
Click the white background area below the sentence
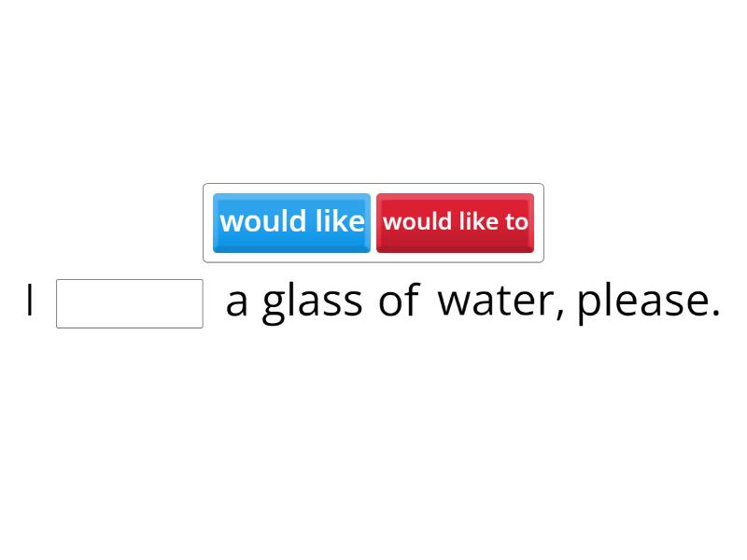(x=373, y=439)
